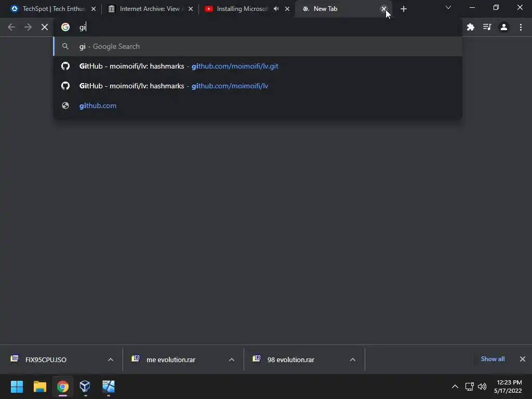The width and height of the screenshot is (532, 399).
Task: Open the fifth taskbar app with window icon
Action: click(109, 387)
